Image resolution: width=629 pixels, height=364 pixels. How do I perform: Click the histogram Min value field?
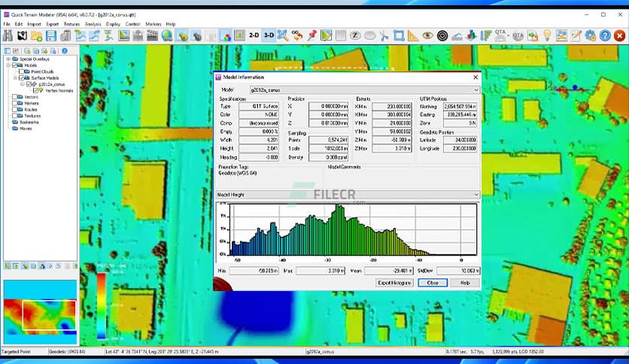[x=254, y=271]
